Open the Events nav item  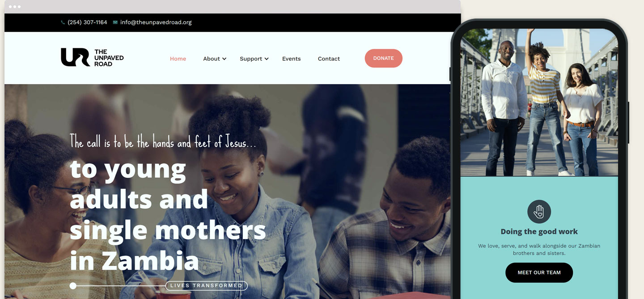291,59
